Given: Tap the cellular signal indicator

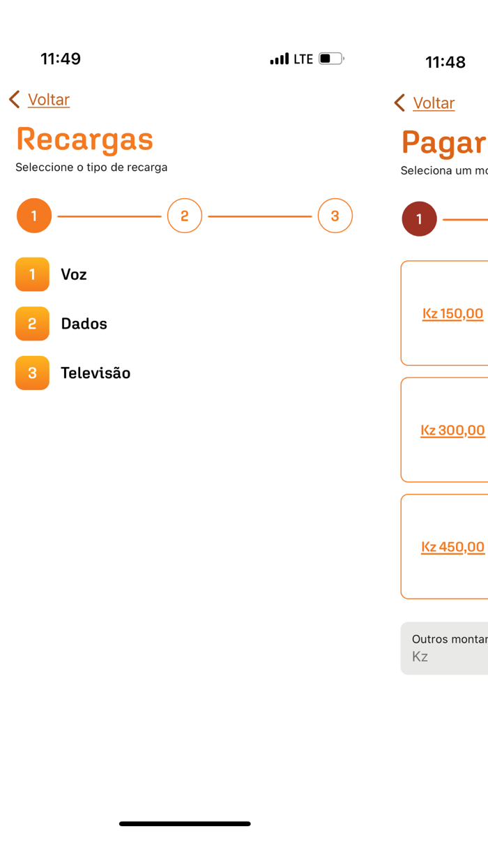Looking at the screenshot, I should 280,59.
